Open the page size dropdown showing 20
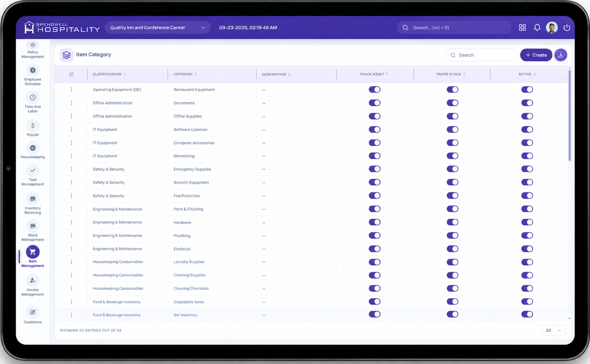 click(553, 330)
